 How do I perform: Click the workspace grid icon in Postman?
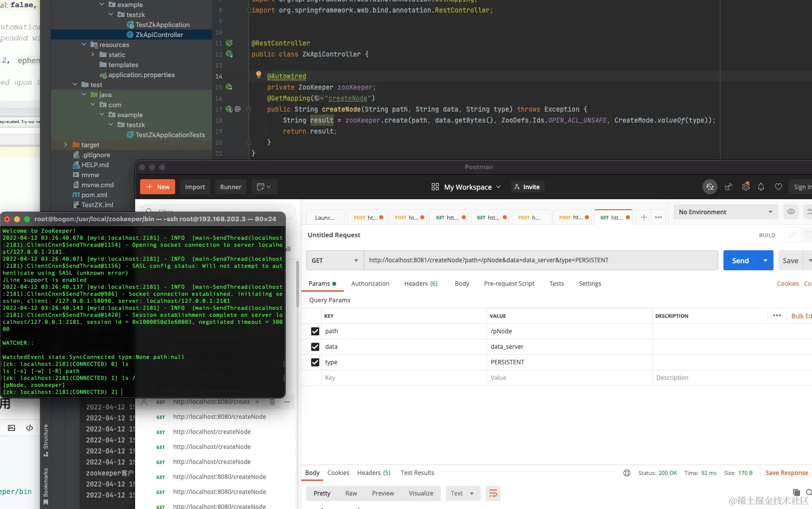[x=435, y=187]
